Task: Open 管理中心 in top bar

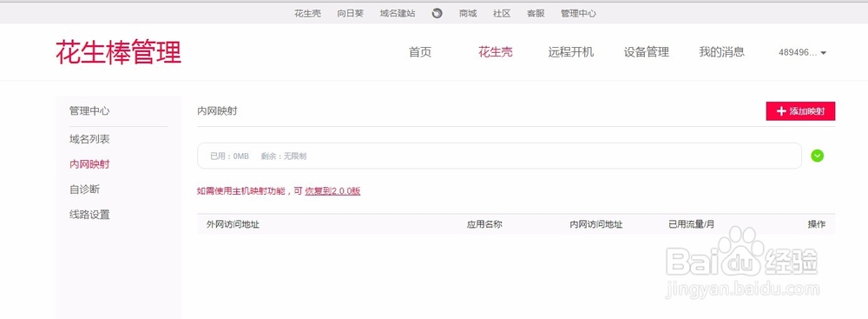Action: (578, 13)
